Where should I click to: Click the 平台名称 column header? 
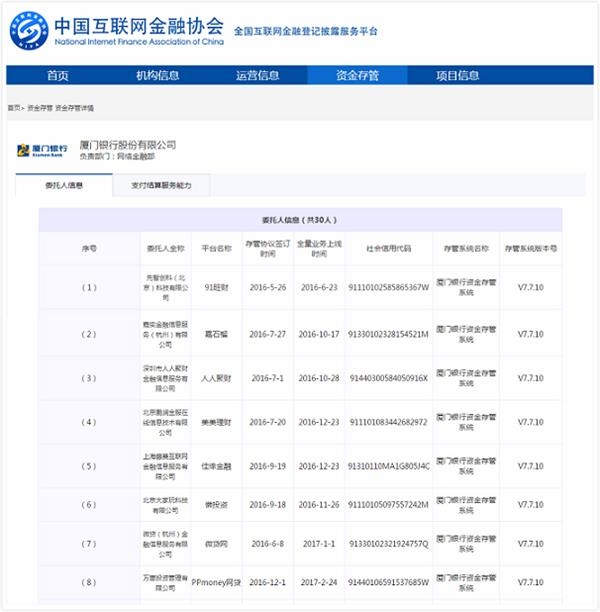point(217,249)
